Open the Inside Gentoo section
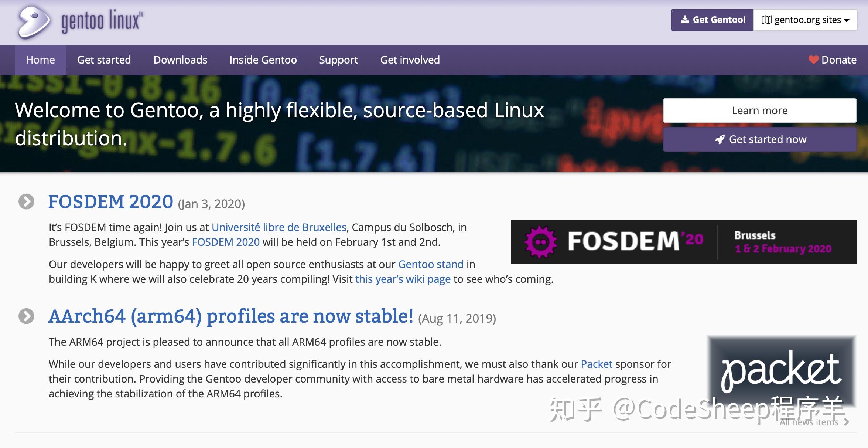 [x=263, y=60]
